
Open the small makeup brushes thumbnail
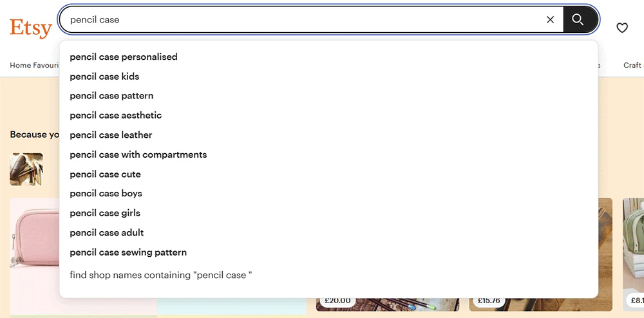point(26,169)
